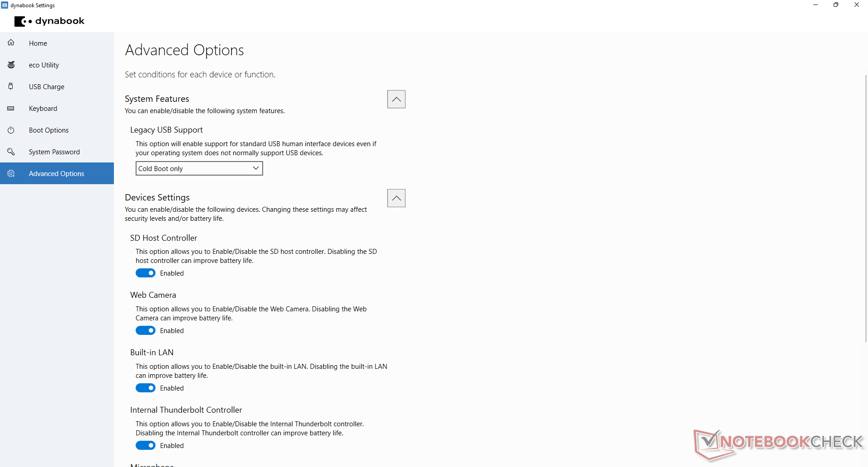Turn off the Web Camera toggle

(x=146, y=330)
